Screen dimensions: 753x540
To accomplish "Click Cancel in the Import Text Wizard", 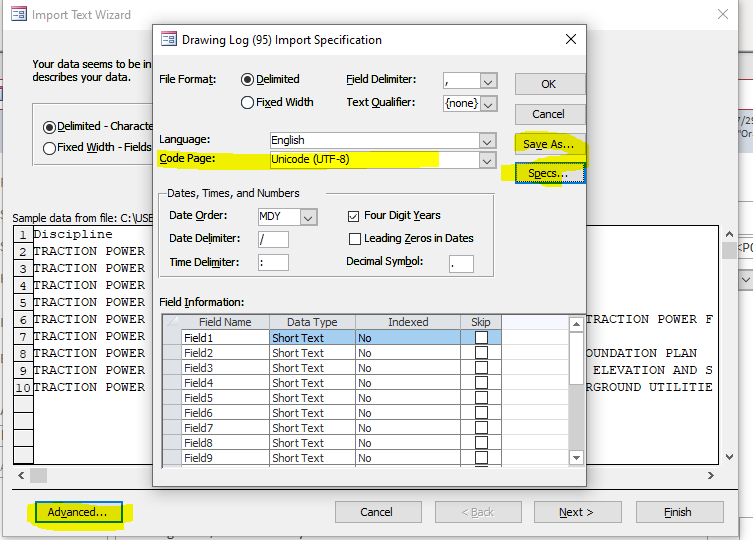I will point(378,512).
